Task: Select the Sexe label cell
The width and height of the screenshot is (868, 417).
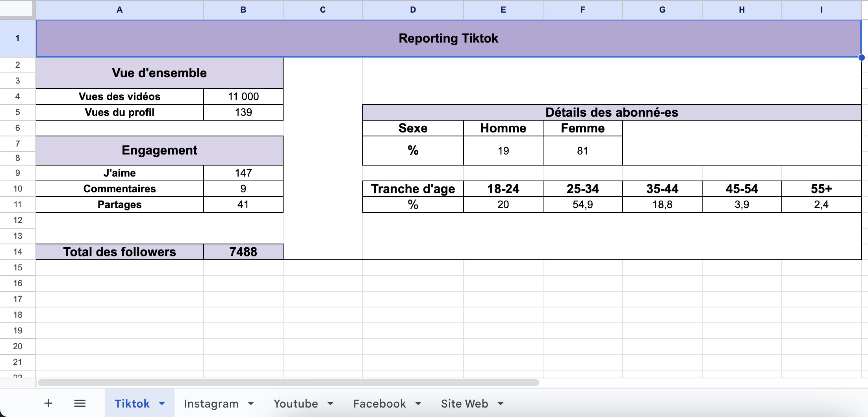Action: coord(413,128)
